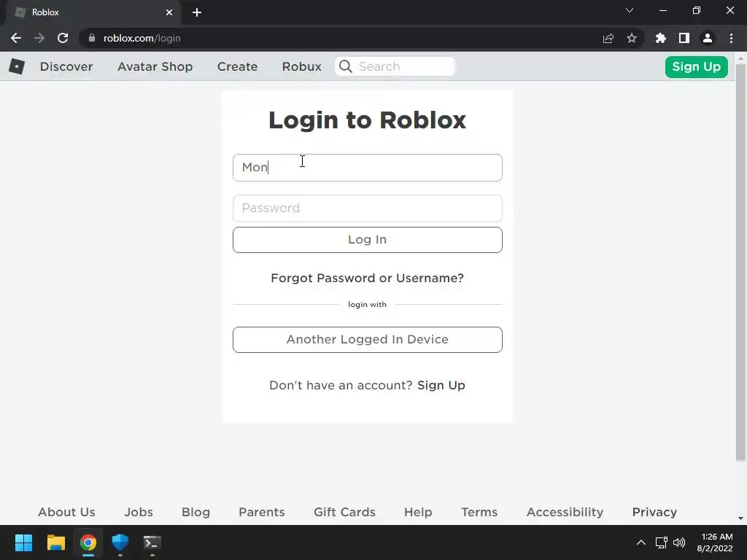
Task: Click the Log In button
Action: (x=368, y=239)
